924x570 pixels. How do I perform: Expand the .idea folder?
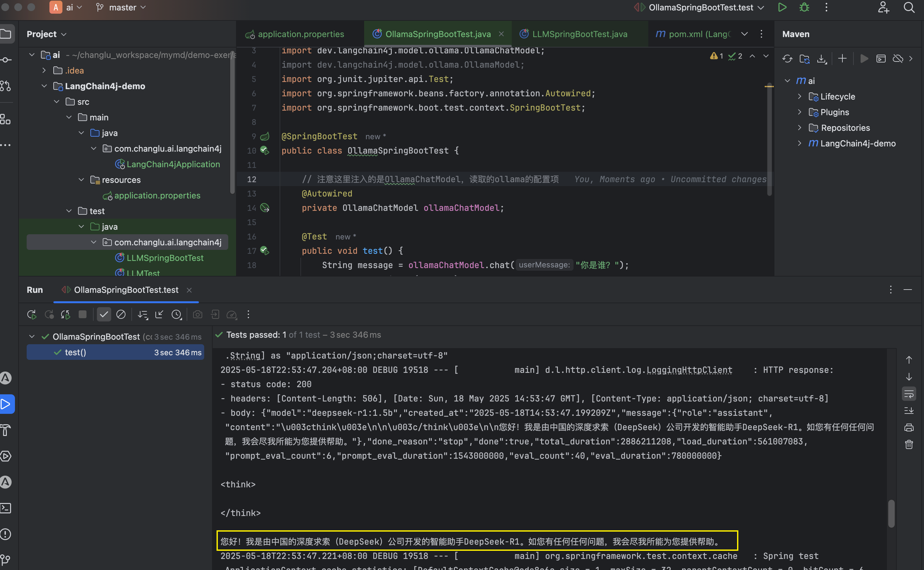point(44,71)
